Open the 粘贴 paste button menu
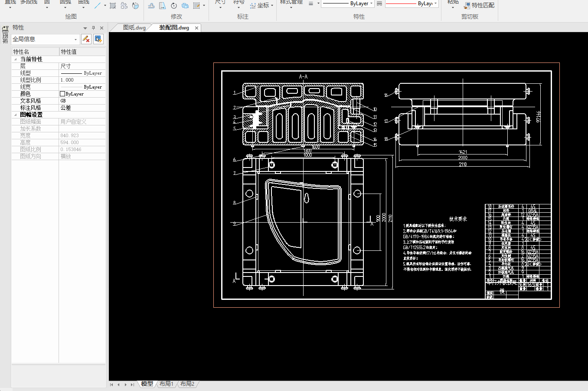588x391 pixels. [x=453, y=7]
